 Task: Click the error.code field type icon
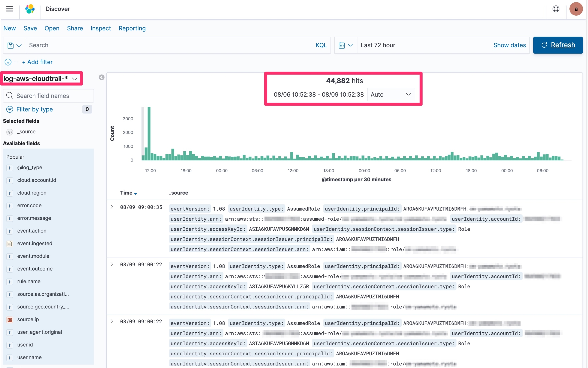pos(10,206)
